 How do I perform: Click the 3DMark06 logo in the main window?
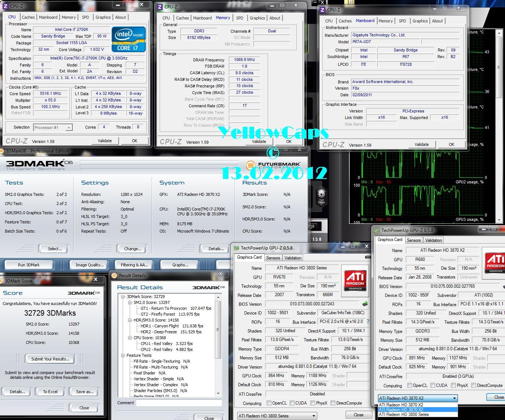(x=39, y=164)
